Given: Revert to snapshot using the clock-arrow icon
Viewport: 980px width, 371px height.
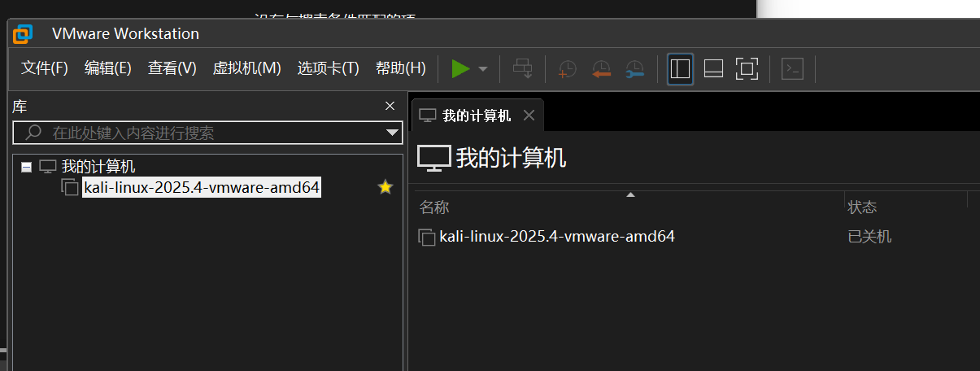Looking at the screenshot, I should [x=601, y=69].
